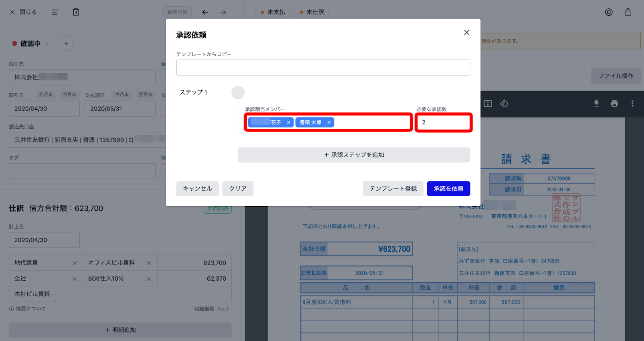Clear 全社 department selection
Image resolution: width=644 pixels, height=341 pixels.
pos(74,279)
